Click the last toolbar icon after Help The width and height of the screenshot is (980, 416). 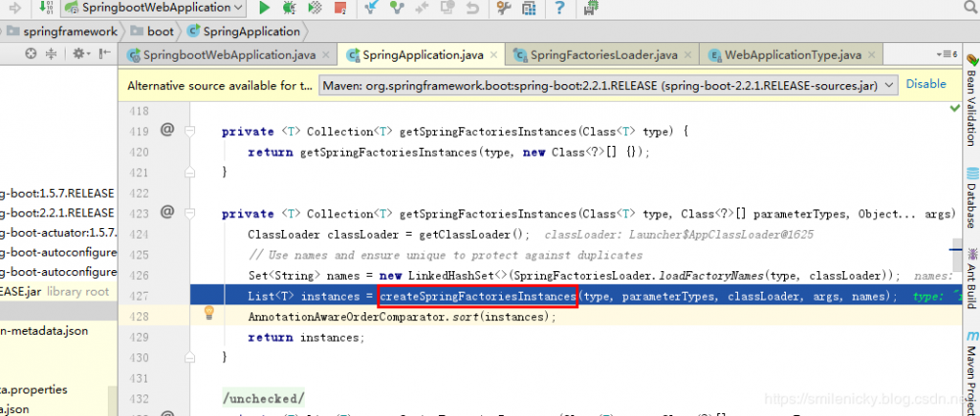coord(590,8)
